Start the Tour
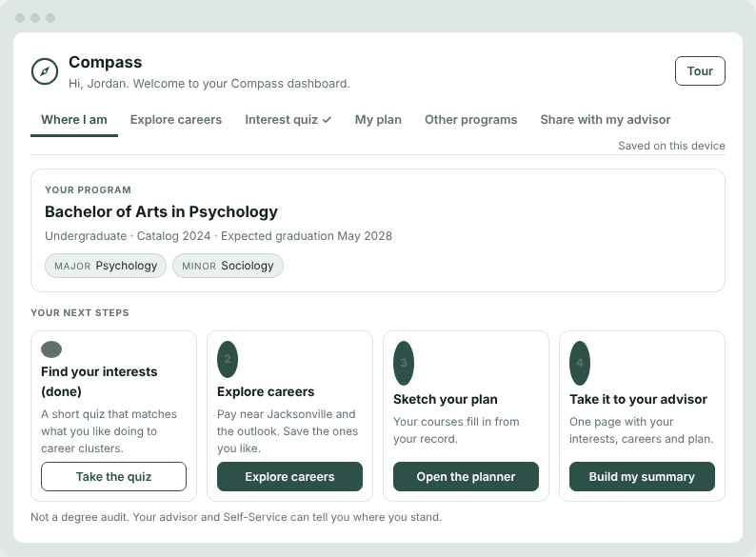The width and height of the screenshot is (756, 557). pos(700,70)
